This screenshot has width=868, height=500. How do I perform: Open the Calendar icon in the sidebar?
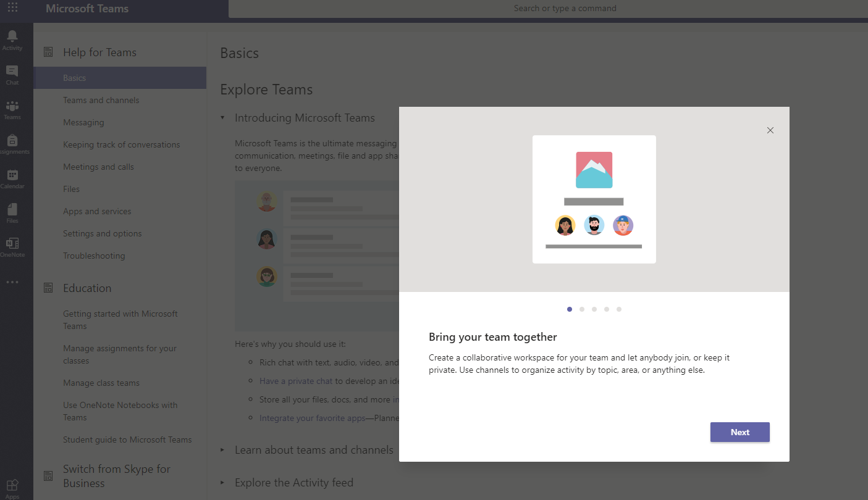click(12, 175)
